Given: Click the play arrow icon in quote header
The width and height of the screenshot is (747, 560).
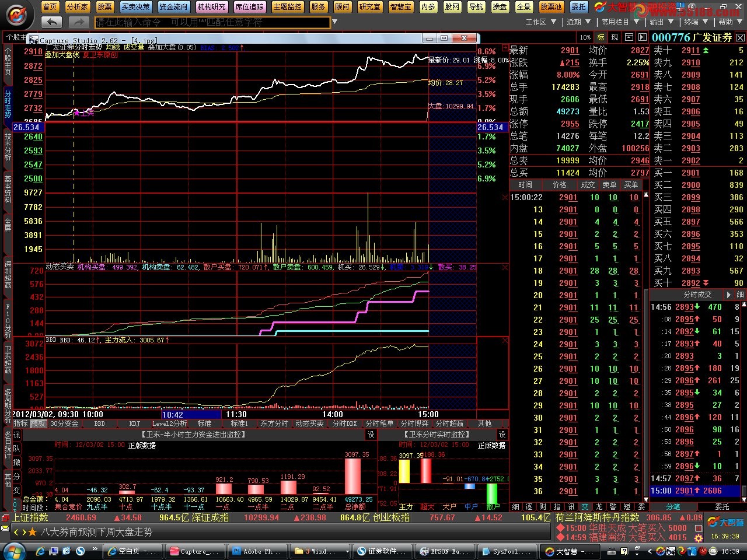Looking at the screenshot, I should click(643, 37).
